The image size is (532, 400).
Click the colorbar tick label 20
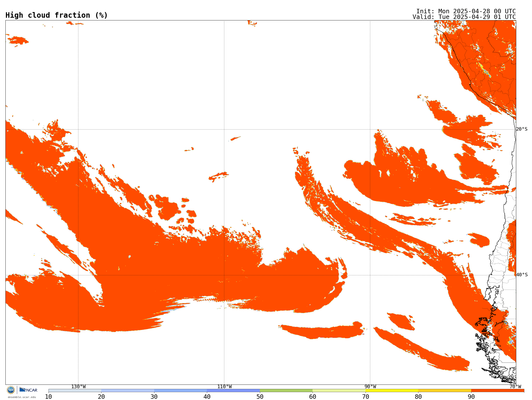(x=101, y=397)
